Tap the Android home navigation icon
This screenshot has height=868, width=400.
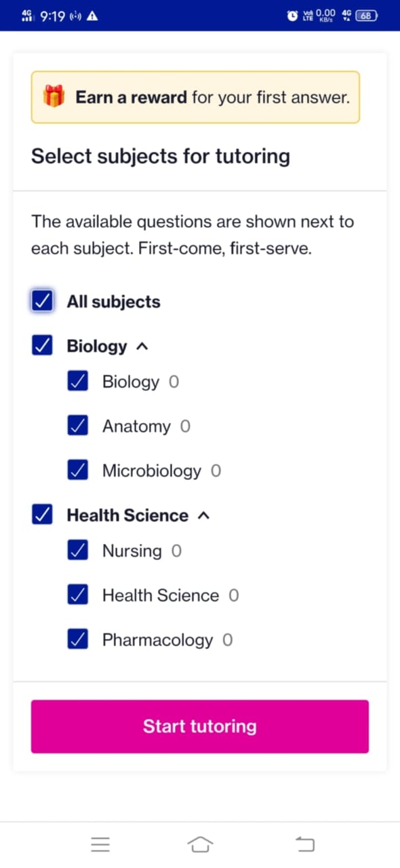click(200, 844)
